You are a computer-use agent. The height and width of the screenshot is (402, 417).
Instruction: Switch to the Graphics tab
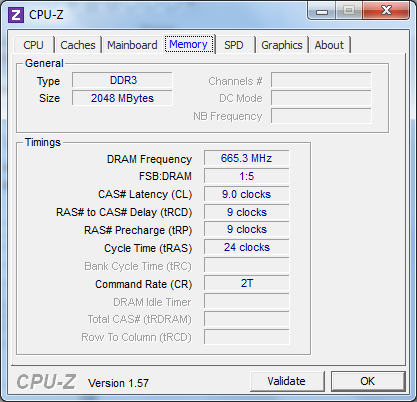point(282,45)
